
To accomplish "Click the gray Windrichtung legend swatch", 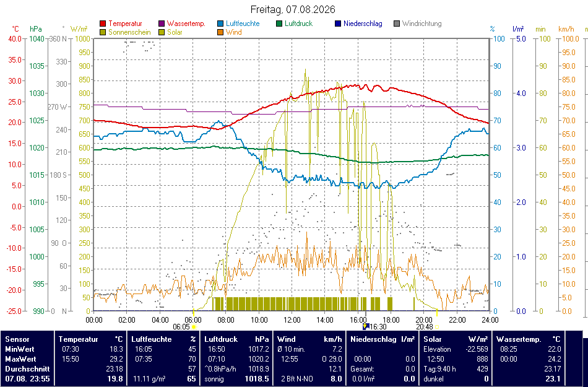I will point(397,24).
